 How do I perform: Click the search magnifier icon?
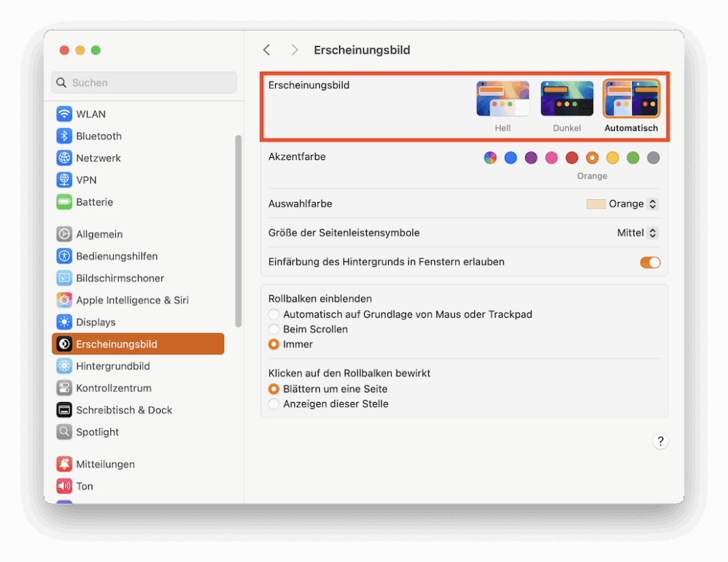point(61,83)
